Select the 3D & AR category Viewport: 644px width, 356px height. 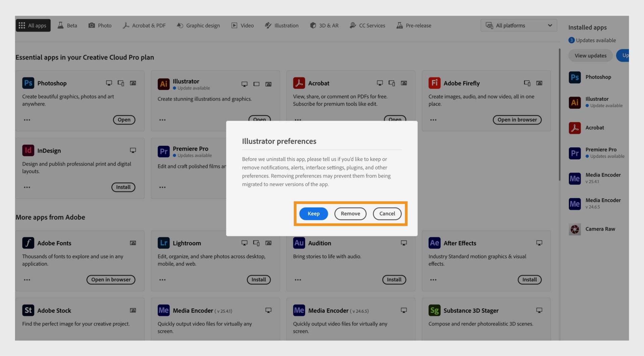point(324,25)
